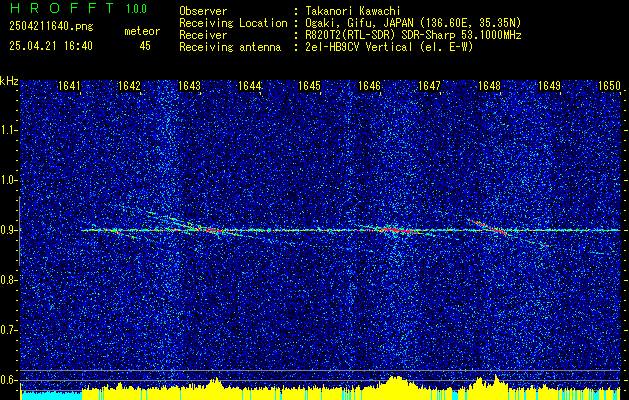Click time marker 1650
Viewport: 629px width, 400px height.
point(609,86)
